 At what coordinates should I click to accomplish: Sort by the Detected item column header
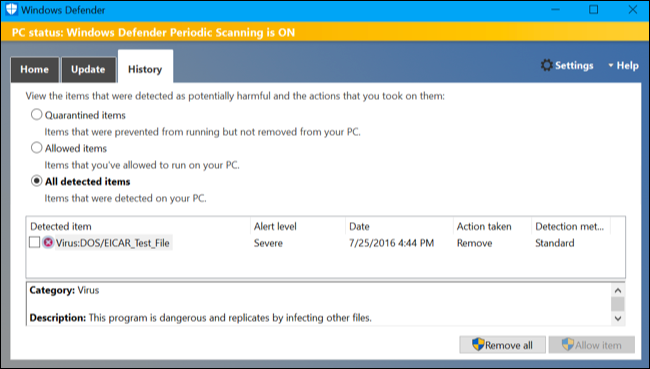[138, 226]
